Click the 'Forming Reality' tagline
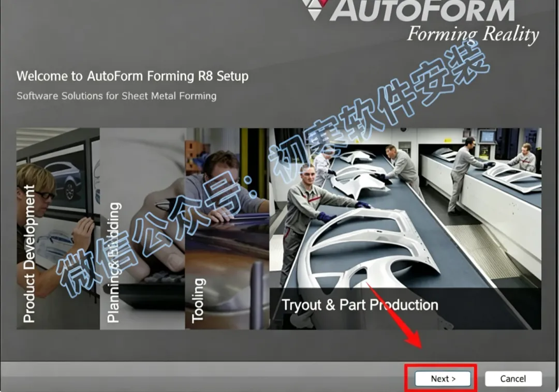 [x=473, y=35]
